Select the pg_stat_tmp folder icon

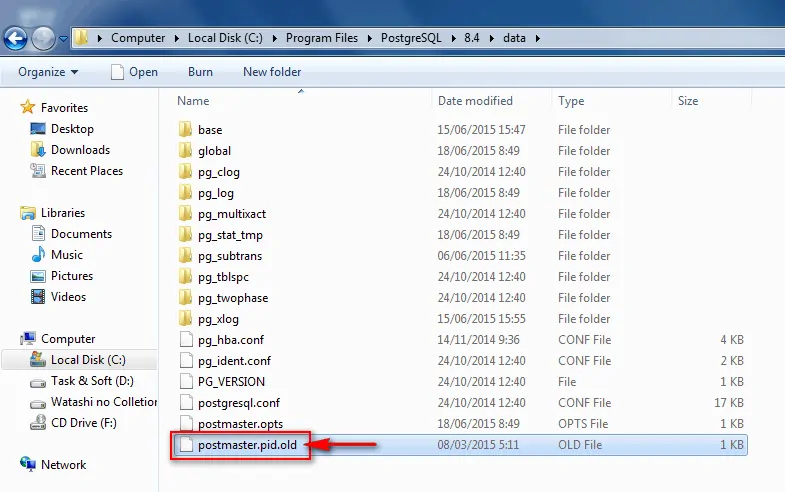pos(185,234)
